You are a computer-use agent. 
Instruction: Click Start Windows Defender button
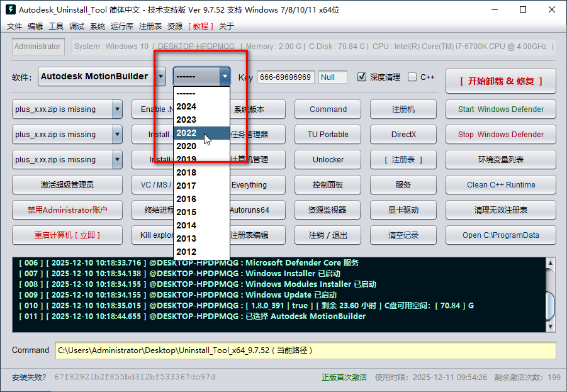(x=500, y=109)
